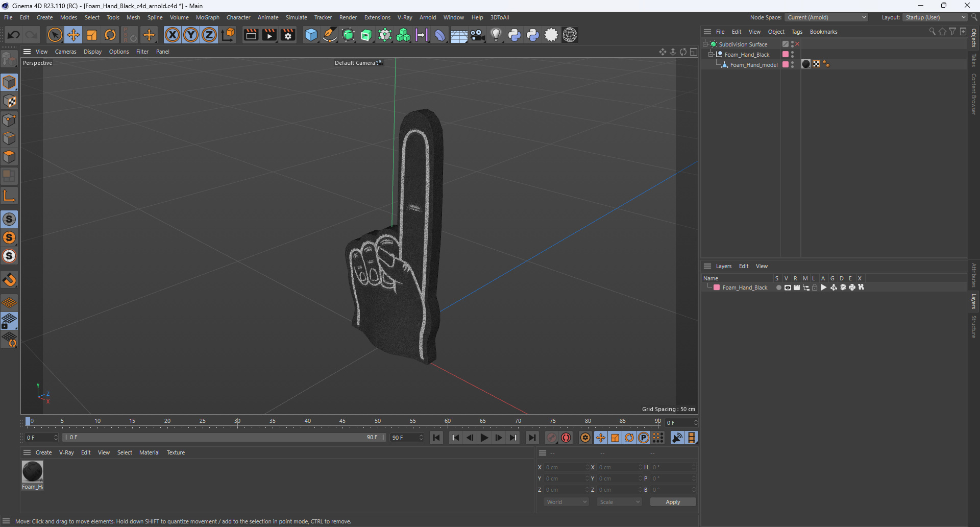Click Foam_Hand_model pink layer color dot
Viewport: 980px width, 527px height.
pyautogui.click(x=786, y=64)
